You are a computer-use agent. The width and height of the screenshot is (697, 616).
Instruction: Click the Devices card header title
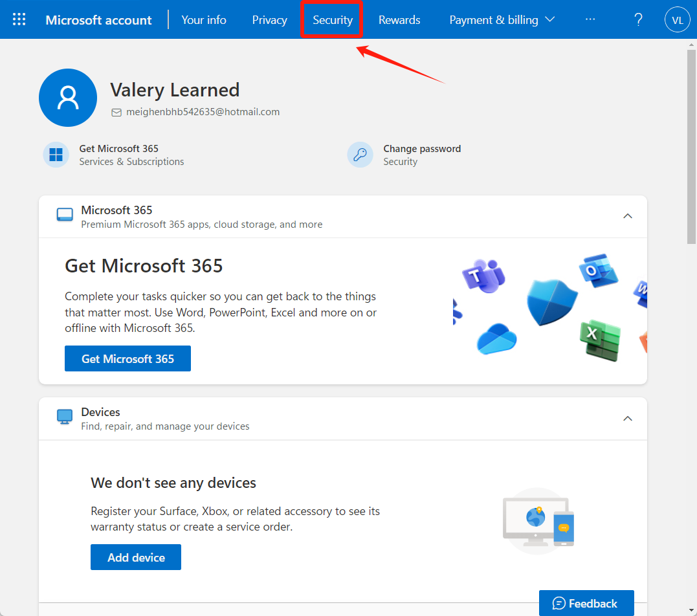click(100, 412)
